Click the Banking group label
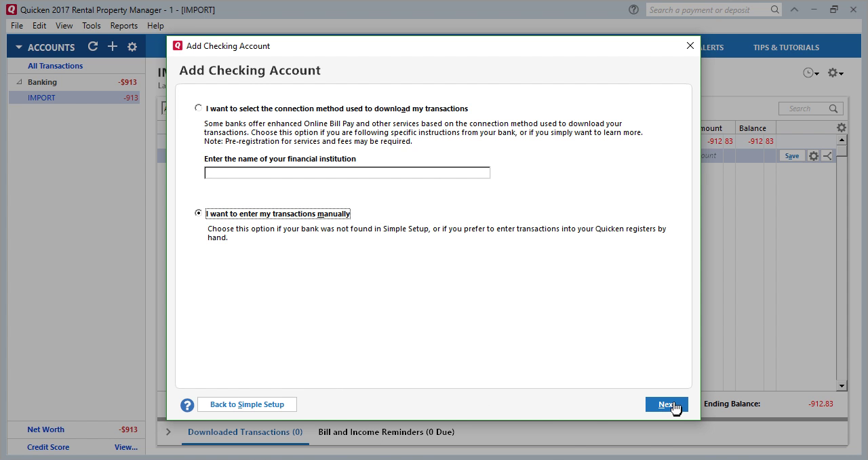The height and width of the screenshot is (460, 868). 42,82
